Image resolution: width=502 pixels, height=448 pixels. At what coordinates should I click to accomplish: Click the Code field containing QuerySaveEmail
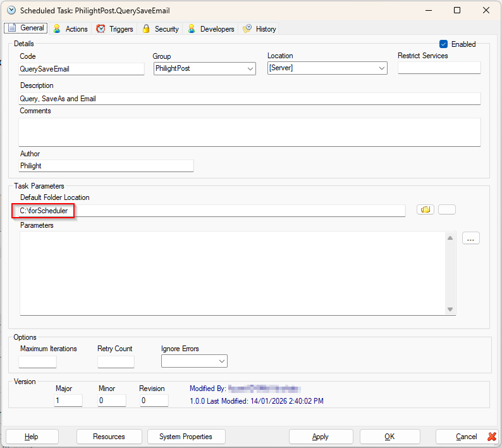point(82,69)
